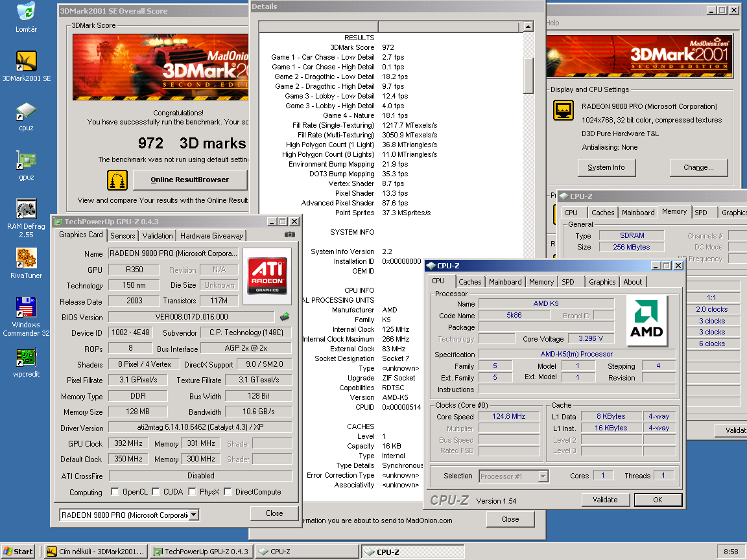Open Memory tab in front CPU-Z
Image resolution: width=747 pixels, height=560 pixels.
(x=541, y=282)
